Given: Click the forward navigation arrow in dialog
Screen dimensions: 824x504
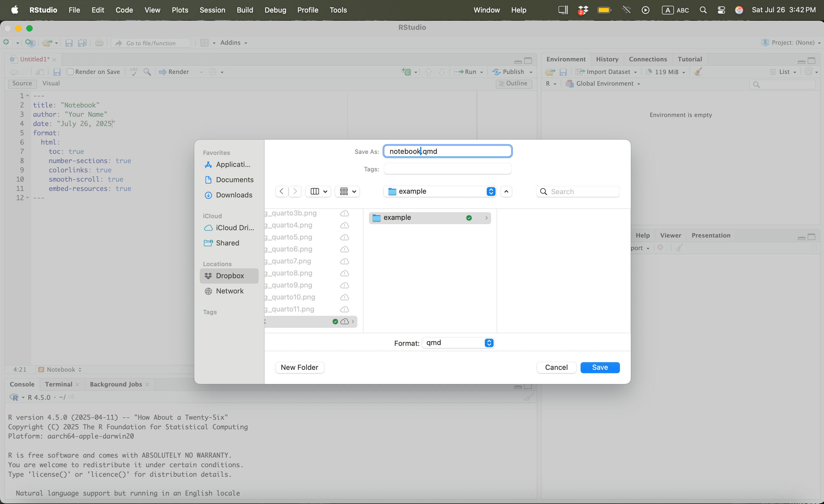Looking at the screenshot, I should [295, 191].
